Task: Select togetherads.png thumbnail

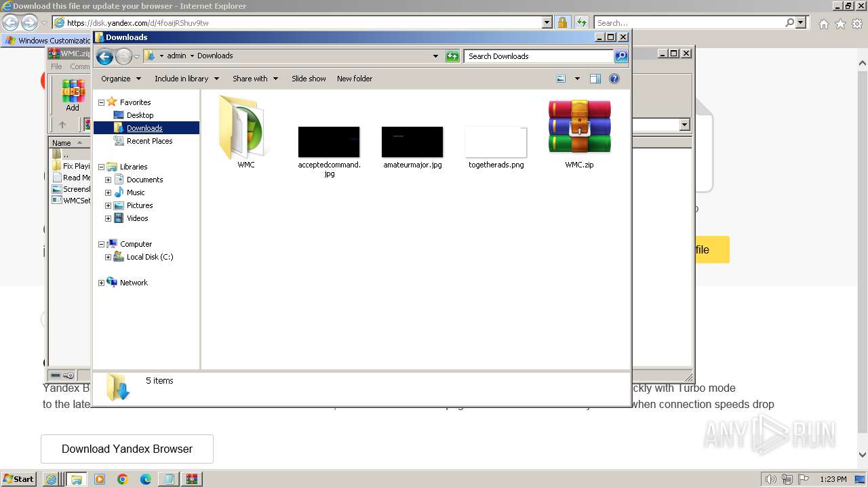Action: tap(496, 142)
